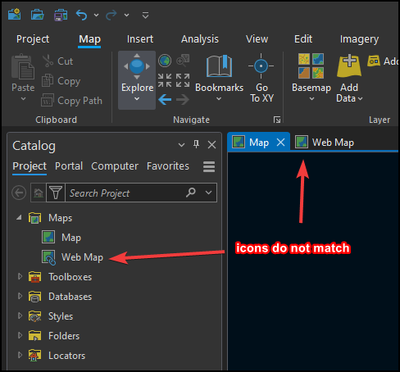The width and height of the screenshot is (400, 372).
Task: Expand the Toolboxes tree node
Action: [20, 277]
